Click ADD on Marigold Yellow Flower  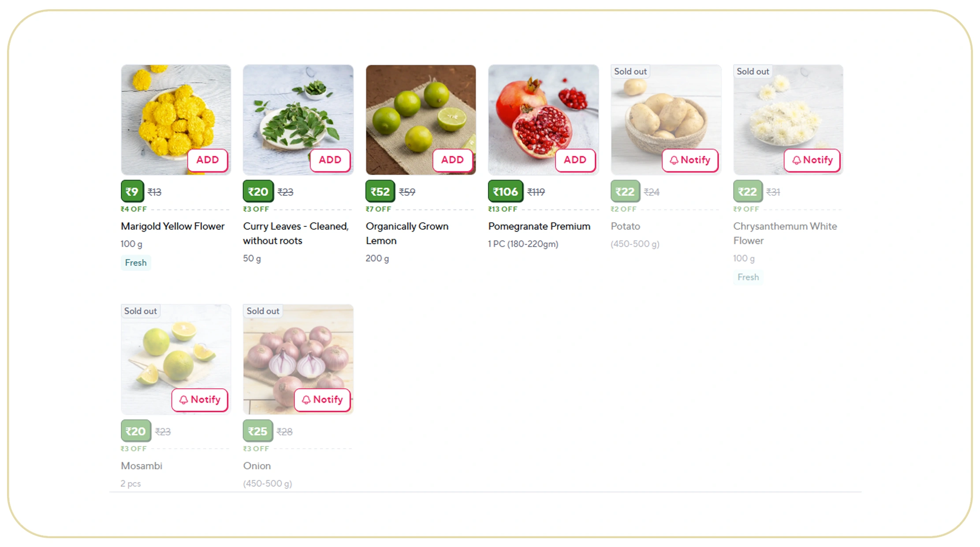207,160
